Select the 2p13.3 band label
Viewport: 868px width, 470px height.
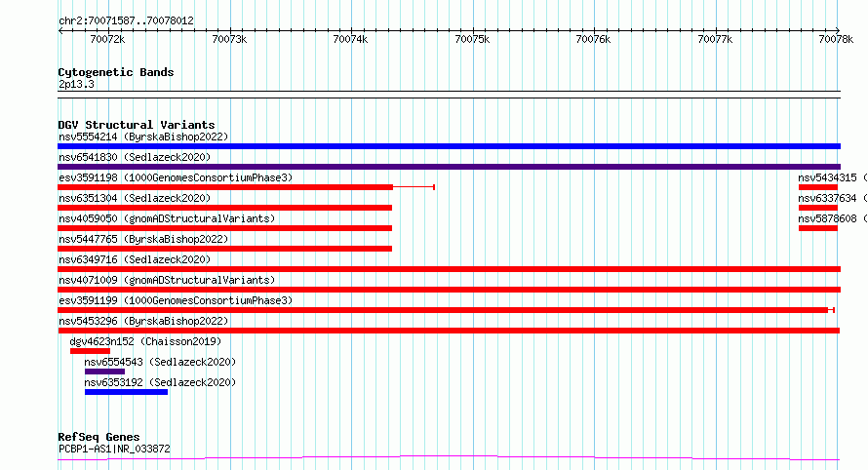pyautogui.click(x=76, y=84)
